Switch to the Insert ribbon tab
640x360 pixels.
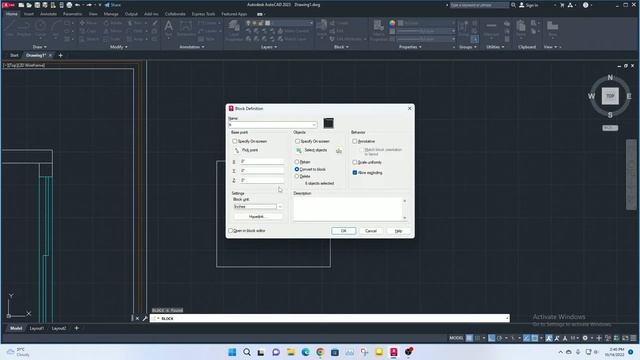coord(29,14)
